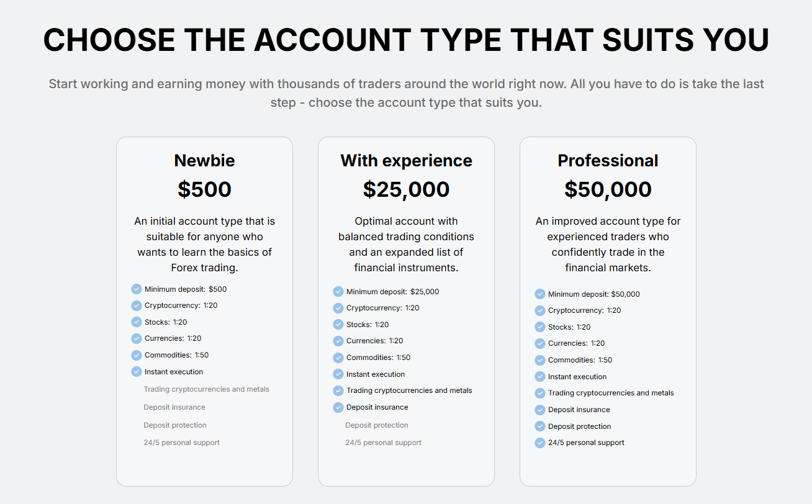Click checkmark icon beside Newbie Minimum deposit $500
Image resolution: width=812 pixels, height=504 pixels.
point(137,289)
